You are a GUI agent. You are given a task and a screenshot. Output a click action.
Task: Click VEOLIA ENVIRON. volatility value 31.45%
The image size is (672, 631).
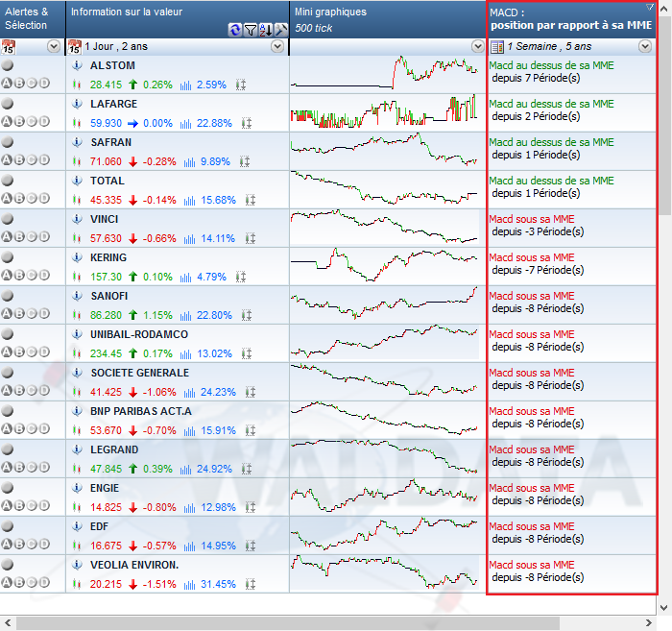point(218,584)
